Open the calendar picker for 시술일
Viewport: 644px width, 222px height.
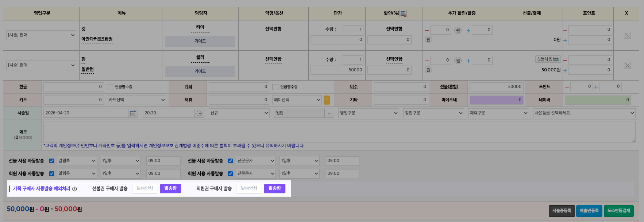point(133,113)
